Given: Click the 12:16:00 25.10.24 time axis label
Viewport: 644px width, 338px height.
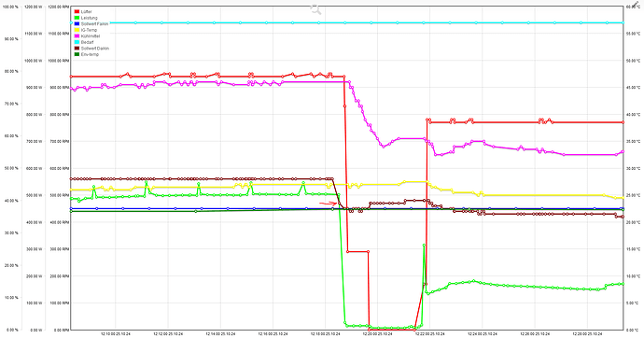Looking at the screenshot, I should coord(273,334).
